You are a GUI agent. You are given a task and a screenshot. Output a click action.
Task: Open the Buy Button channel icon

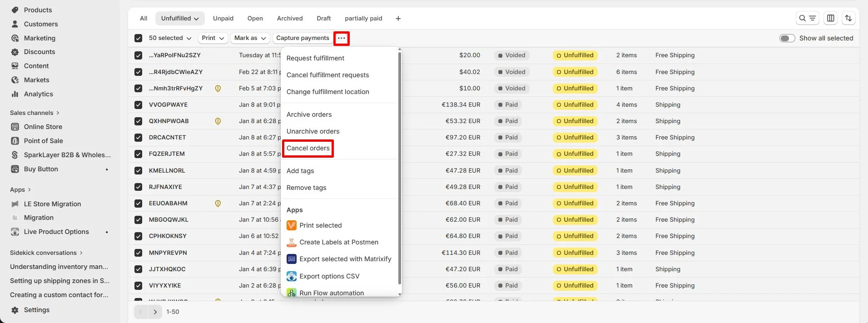[15, 169]
